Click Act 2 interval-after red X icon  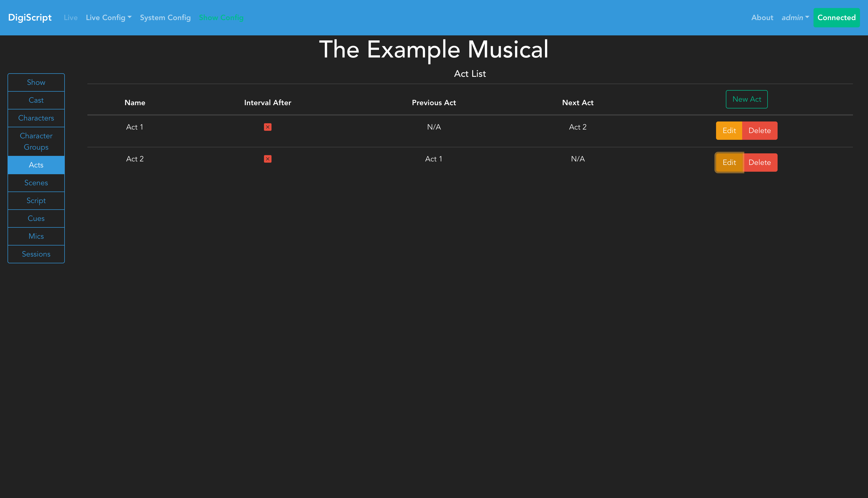(x=267, y=159)
